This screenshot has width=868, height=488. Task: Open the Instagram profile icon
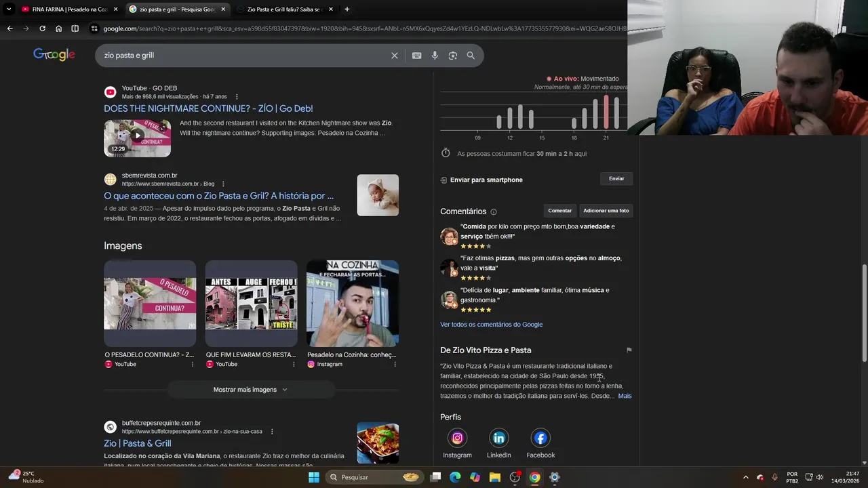457,438
